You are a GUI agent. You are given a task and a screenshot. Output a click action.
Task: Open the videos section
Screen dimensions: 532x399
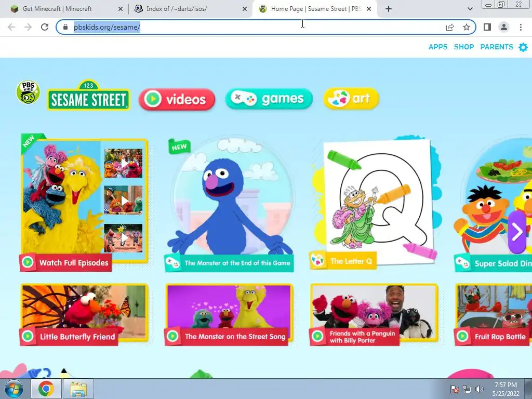pos(177,99)
